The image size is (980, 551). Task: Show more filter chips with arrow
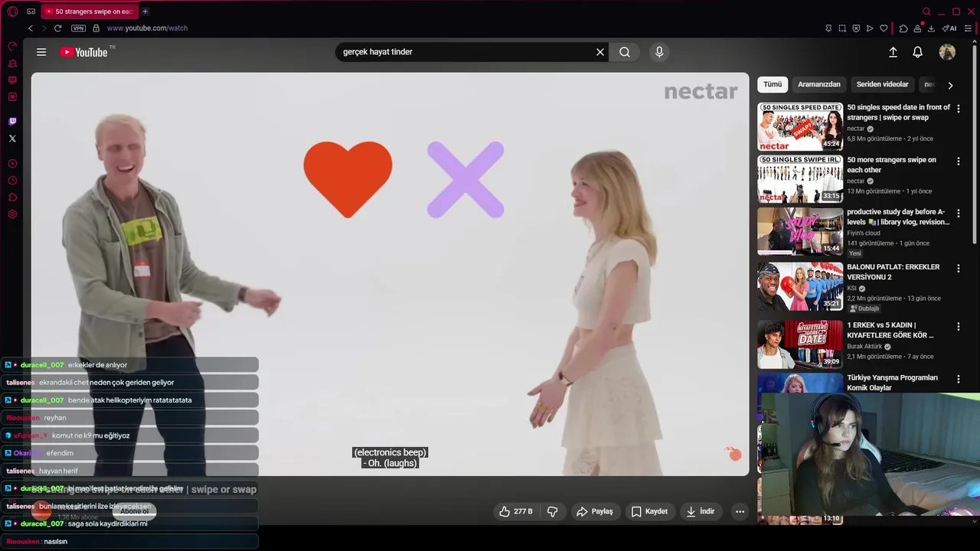950,85
